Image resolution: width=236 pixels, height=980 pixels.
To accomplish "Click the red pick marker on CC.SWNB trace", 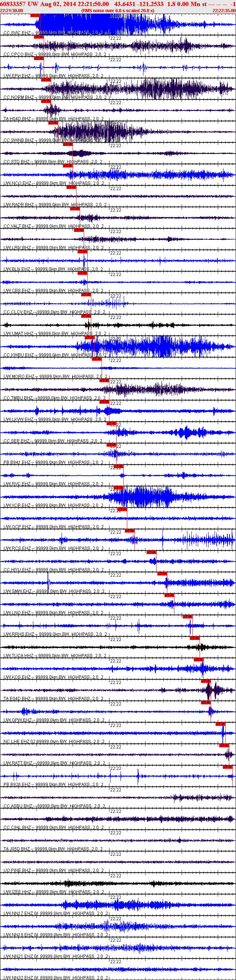I will pyautogui.click(x=53, y=123).
